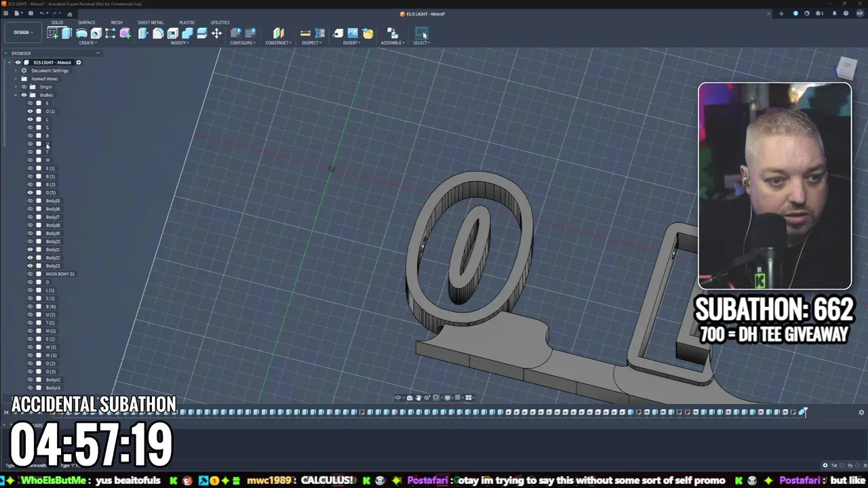Select the Fillet tool
868x488 pixels.
[x=158, y=33]
